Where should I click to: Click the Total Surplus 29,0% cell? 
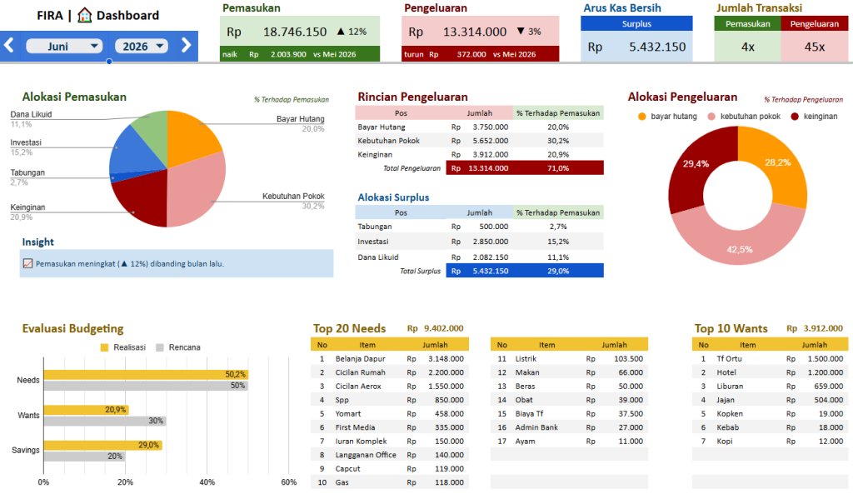(558, 271)
